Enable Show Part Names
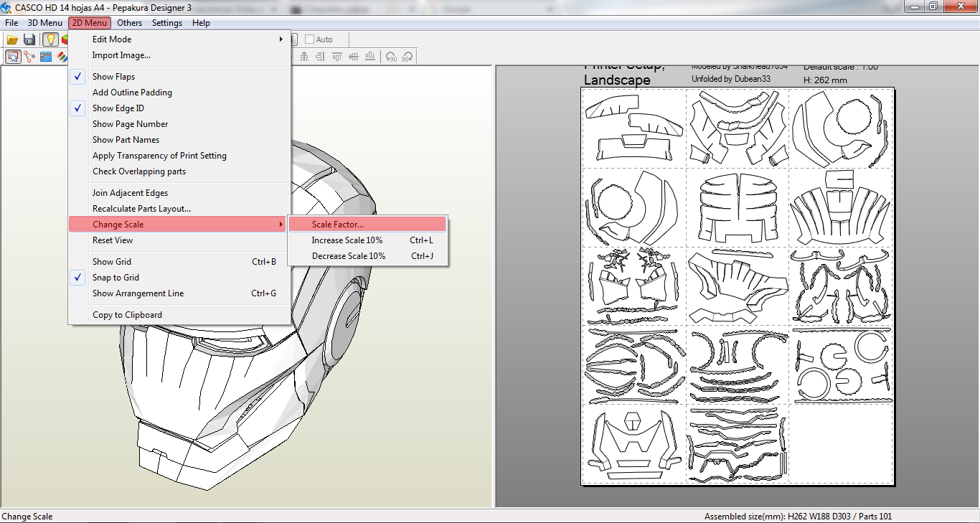This screenshot has height=523, width=980. pyautogui.click(x=179, y=140)
